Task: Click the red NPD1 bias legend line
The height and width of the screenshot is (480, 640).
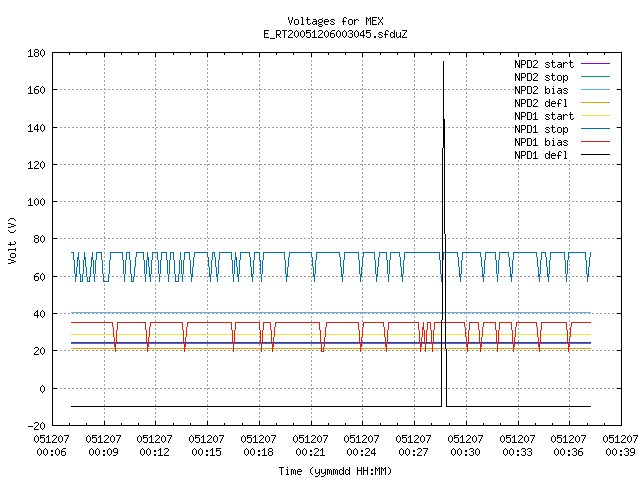Action: coord(596,142)
